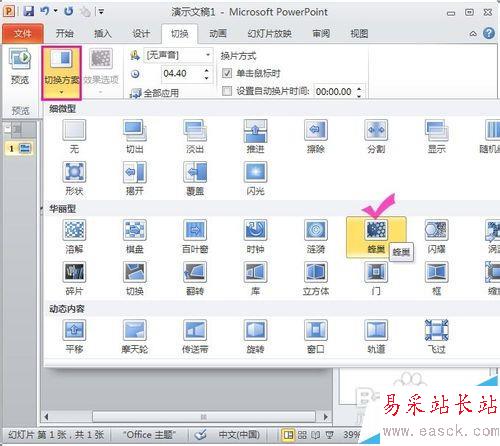The width and height of the screenshot is (500, 446).
Task: Choose the 闪耀 (Glitter) transition
Action: click(x=436, y=237)
